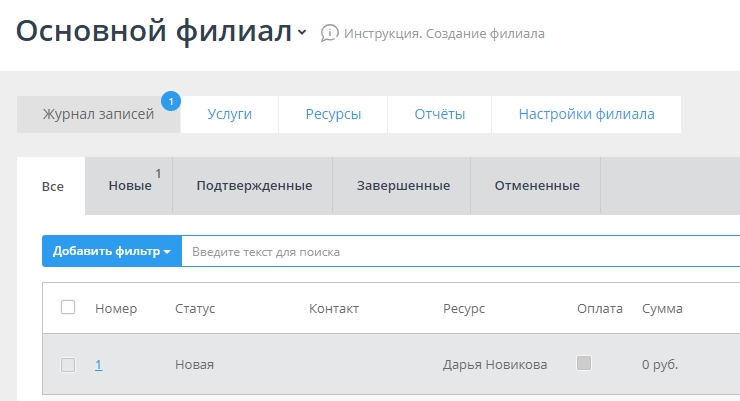Screen dimensions: 740x401
Task: Click the blue notification badge on Журнал записей
Action: click(171, 101)
